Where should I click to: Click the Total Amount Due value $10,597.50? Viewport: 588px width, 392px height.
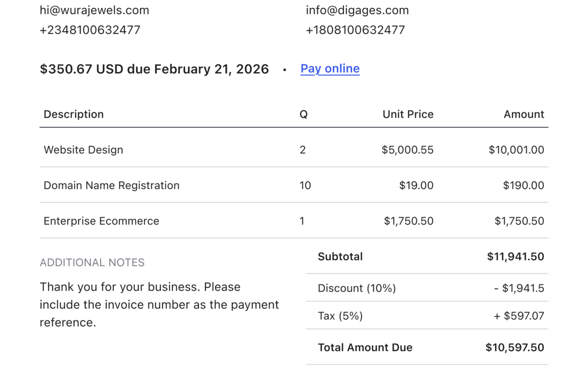[514, 347]
